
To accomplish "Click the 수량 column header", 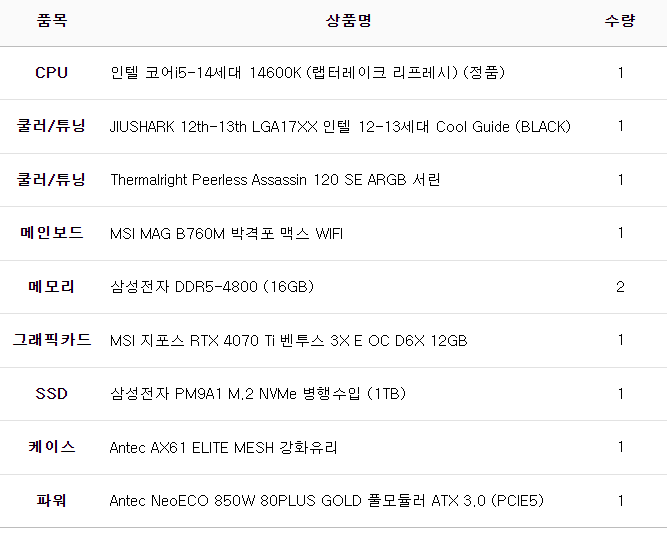I will click(x=620, y=21).
